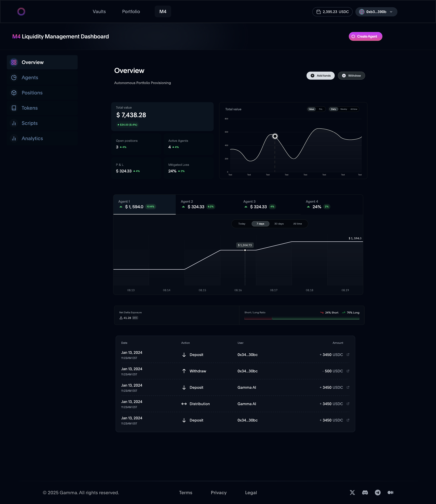The image size is (436, 504).
Task: Click the Active Agents card
Action: (x=189, y=144)
